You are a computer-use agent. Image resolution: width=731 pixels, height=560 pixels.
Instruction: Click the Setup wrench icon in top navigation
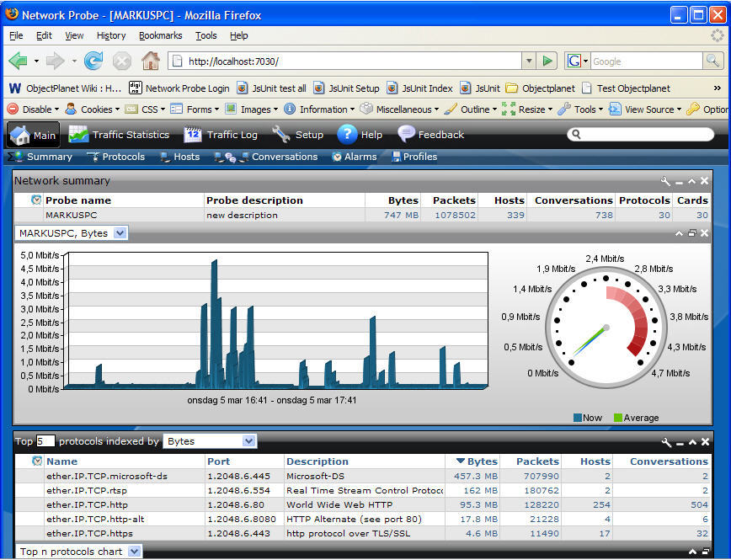pyautogui.click(x=280, y=134)
